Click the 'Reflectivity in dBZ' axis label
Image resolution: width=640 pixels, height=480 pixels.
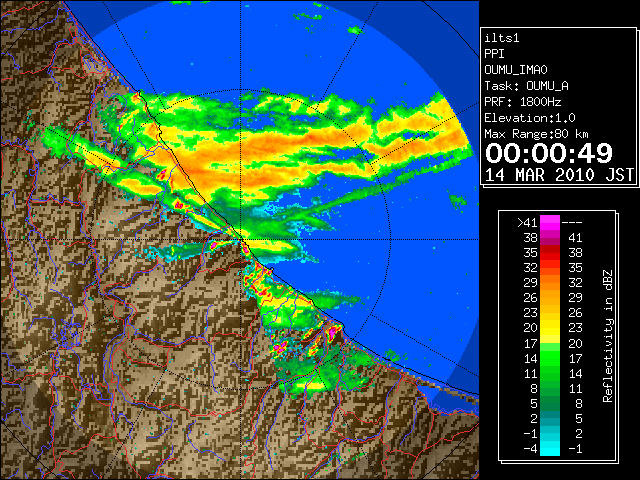(607, 336)
